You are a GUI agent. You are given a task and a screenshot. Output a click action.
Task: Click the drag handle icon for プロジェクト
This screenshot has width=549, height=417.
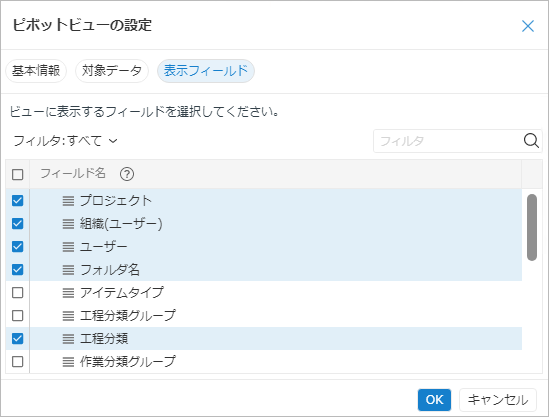point(68,201)
